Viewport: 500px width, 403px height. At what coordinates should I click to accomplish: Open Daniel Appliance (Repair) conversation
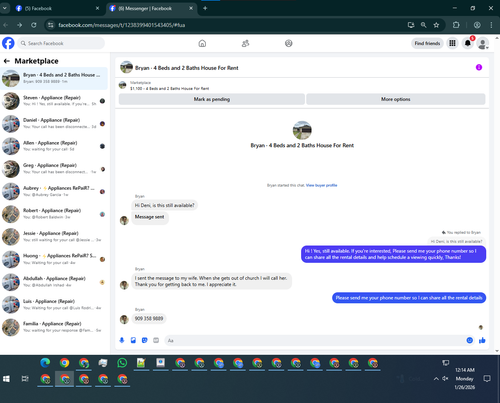pyautogui.click(x=54, y=123)
